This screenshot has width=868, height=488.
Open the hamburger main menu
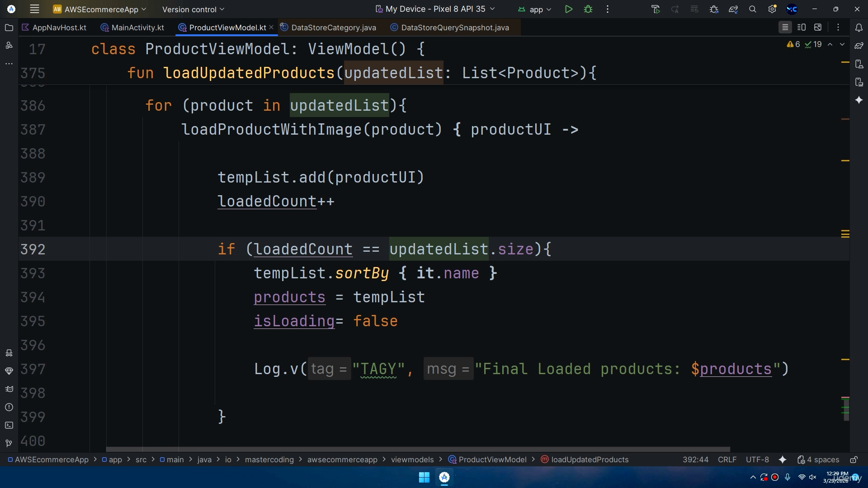point(34,9)
